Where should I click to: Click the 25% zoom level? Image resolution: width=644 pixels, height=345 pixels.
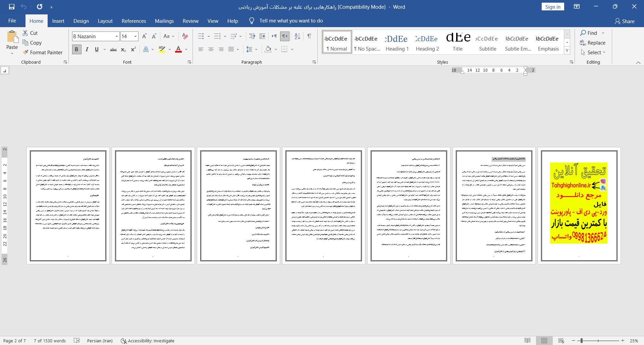pos(634,341)
